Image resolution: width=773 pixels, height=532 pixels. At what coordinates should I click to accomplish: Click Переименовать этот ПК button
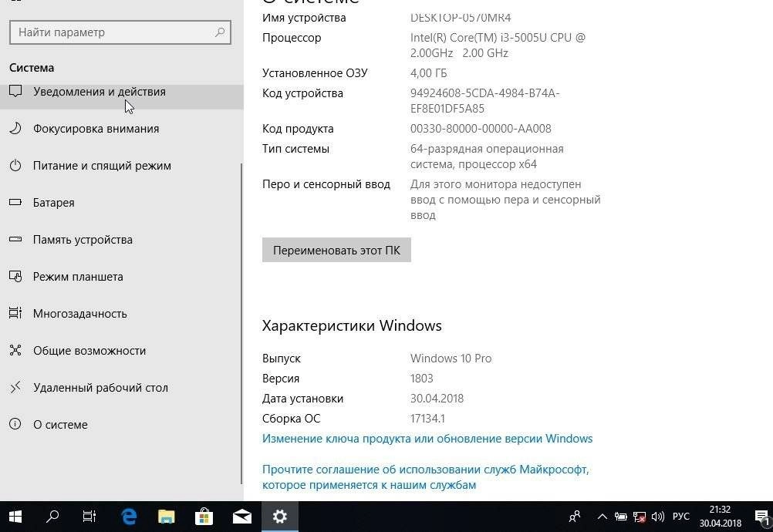pyautogui.click(x=336, y=251)
